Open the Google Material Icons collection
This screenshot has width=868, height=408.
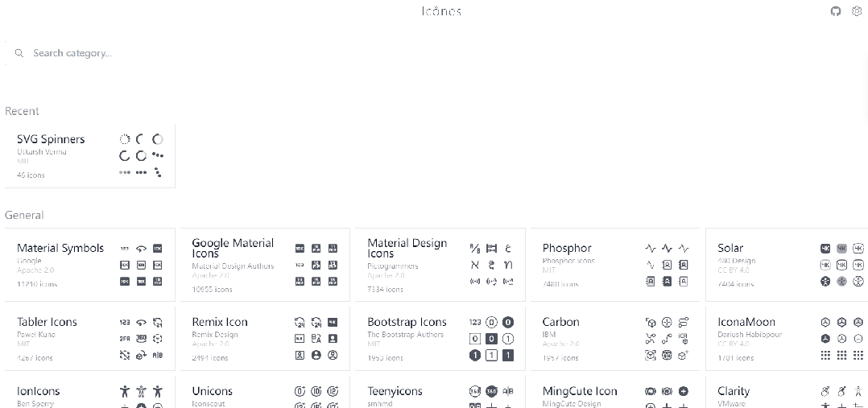pos(265,265)
